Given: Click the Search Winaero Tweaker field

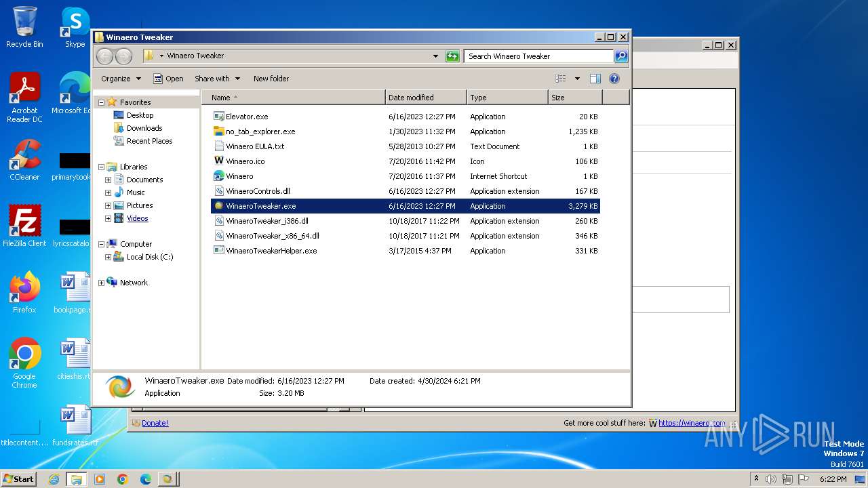Looking at the screenshot, I should 539,56.
